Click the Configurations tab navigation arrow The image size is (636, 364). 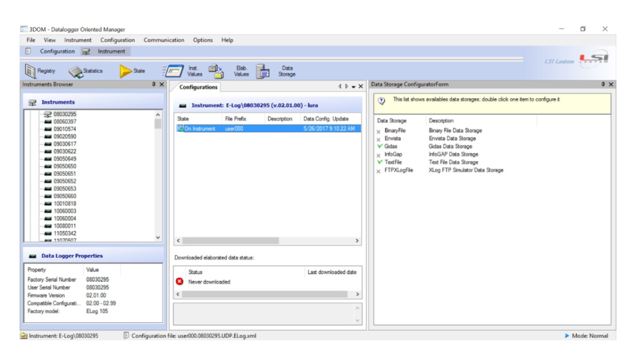click(339, 87)
